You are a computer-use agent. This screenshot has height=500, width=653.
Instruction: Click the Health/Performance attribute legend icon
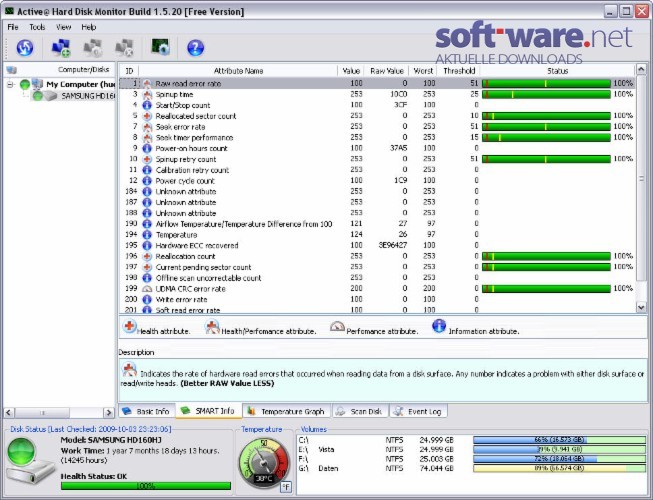click(x=212, y=327)
